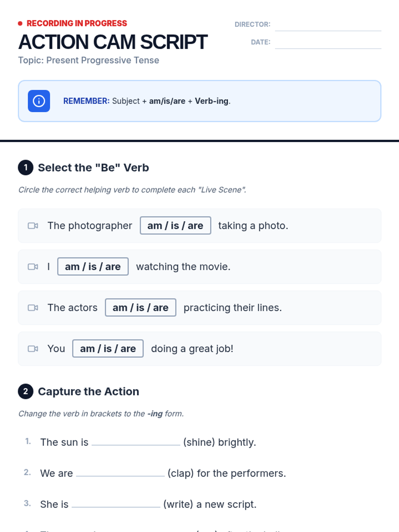Click the blank before '(shine) brightly'
The width and height of the screenshot is (399, 532).
[136, 442]
